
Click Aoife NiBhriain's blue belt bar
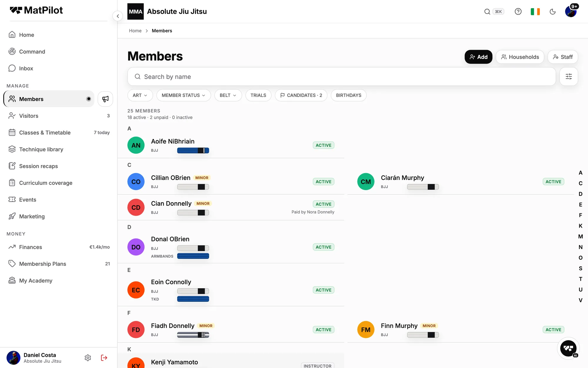[193, 150]
